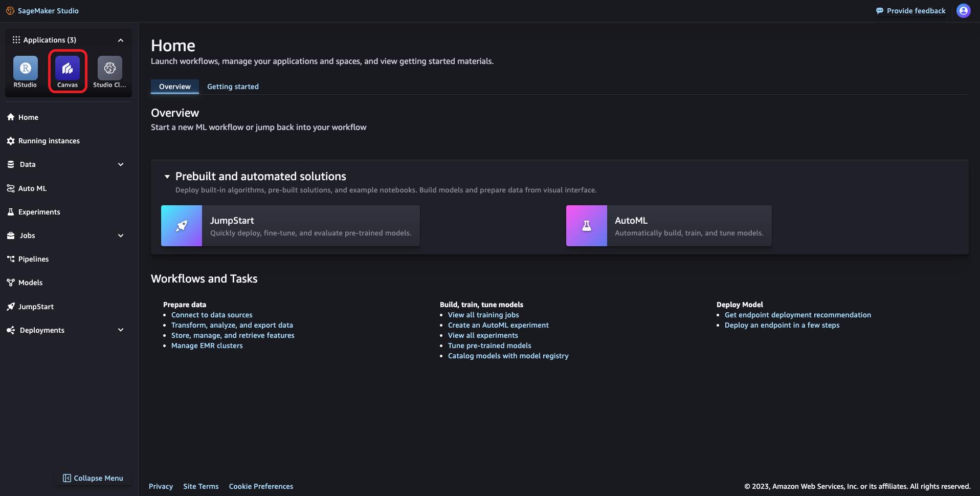980x496 pixels.
Task: Collapse the Prebuilt and automated solutions section
Action: (167, 177)
